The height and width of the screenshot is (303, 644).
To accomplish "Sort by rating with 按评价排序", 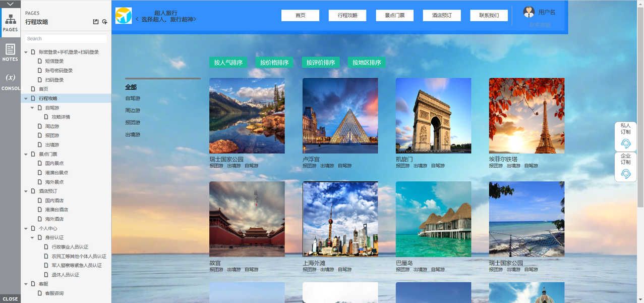I will click(321, 63).
